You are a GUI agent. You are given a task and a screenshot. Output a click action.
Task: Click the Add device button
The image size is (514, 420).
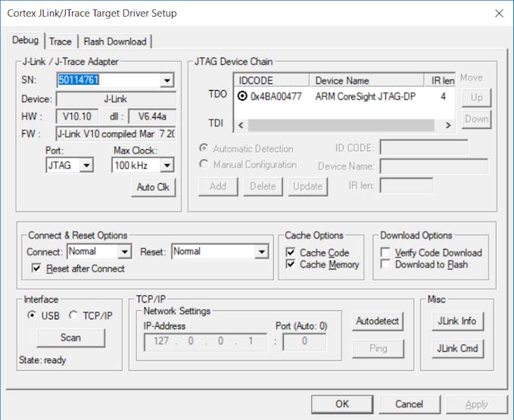click(x=218, y=187)
